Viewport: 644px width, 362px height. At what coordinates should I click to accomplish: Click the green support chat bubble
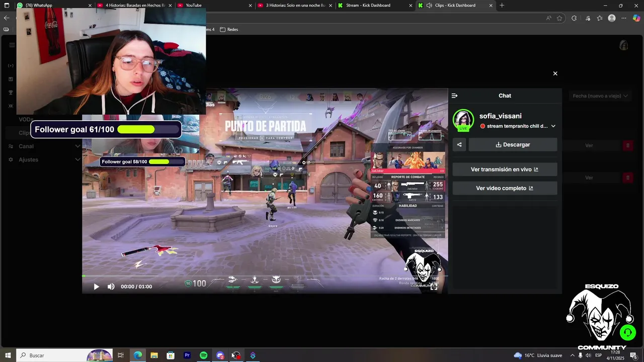click(x=627, y=332)
